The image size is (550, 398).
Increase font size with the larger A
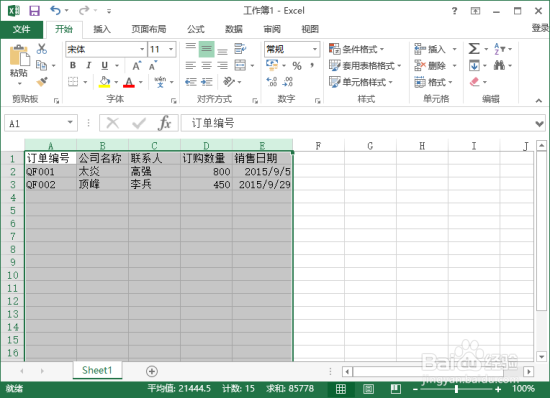point(136,66)
